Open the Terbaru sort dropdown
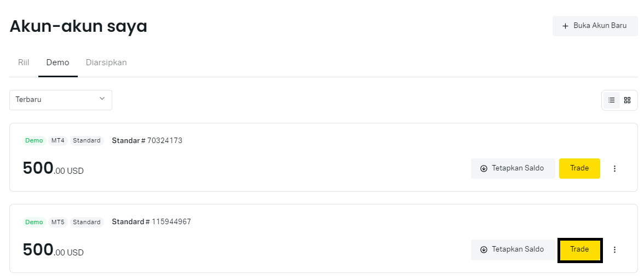Viewport: 644px width, 279px height. (x=61, y=100)
